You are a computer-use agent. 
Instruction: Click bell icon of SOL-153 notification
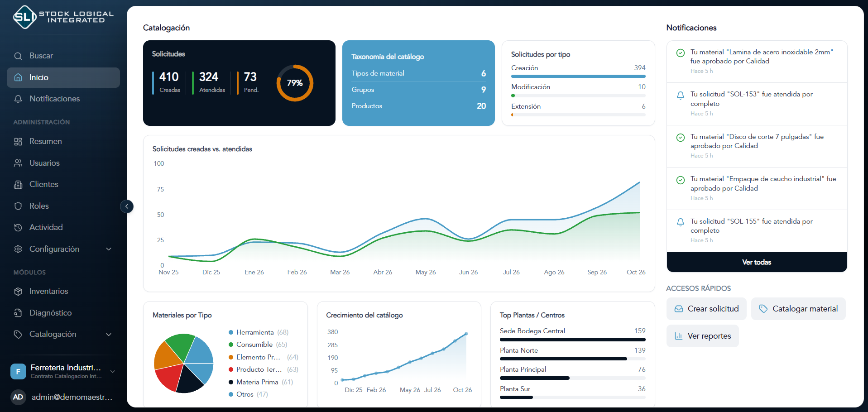(x=680, y=96)
